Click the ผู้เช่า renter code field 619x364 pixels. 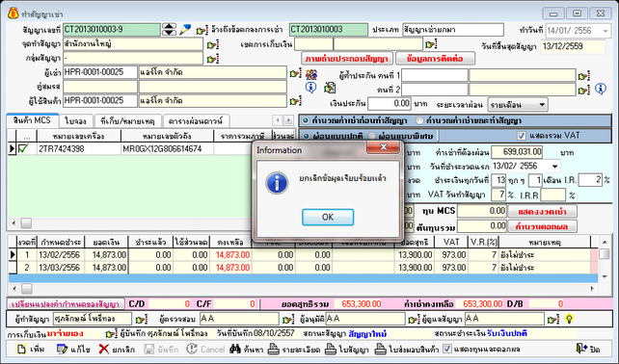(x=100, y=72)
